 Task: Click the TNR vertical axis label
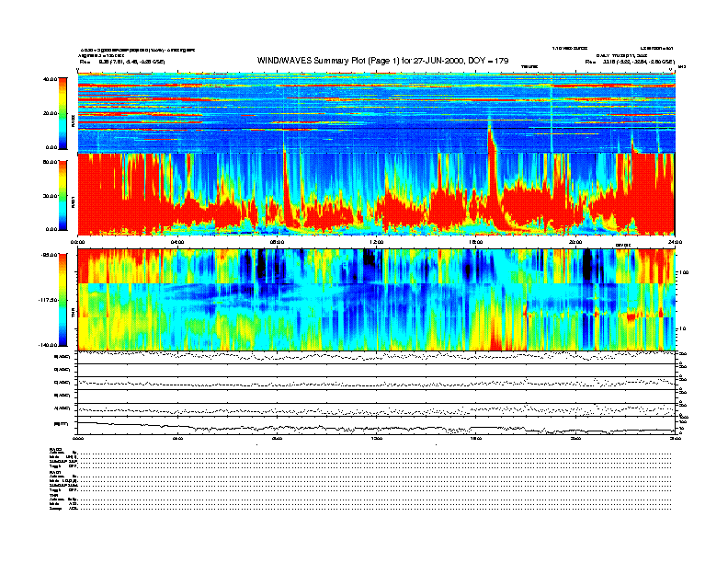[x=73, y=315]
